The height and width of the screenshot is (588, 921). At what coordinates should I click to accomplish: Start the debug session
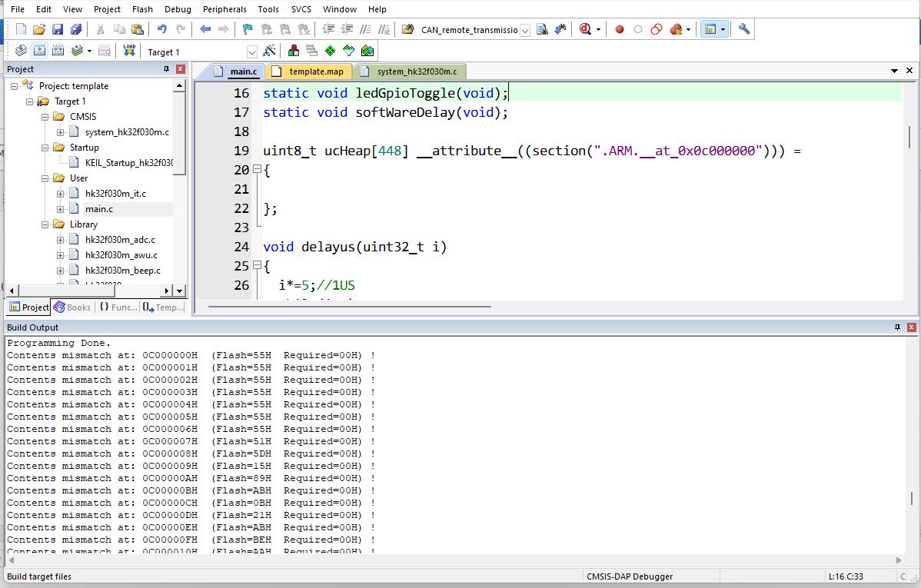(x=585, y=29)
